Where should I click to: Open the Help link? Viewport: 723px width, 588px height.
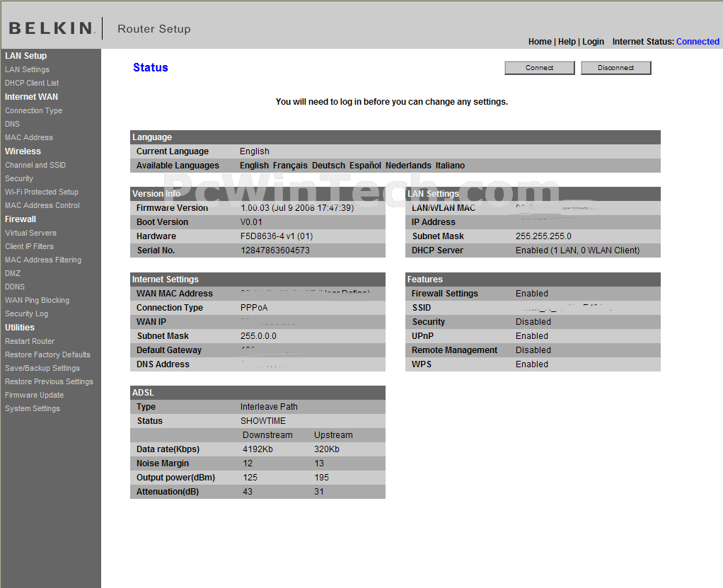(x=567, y=42)
